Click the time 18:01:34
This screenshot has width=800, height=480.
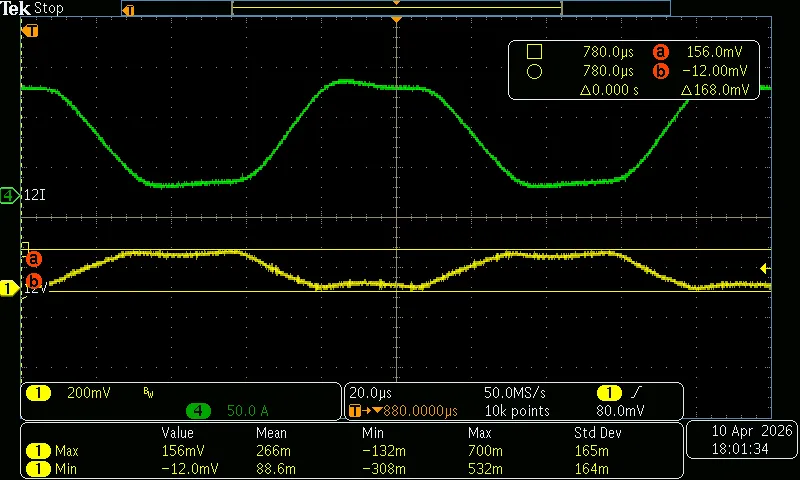point(740,449)
